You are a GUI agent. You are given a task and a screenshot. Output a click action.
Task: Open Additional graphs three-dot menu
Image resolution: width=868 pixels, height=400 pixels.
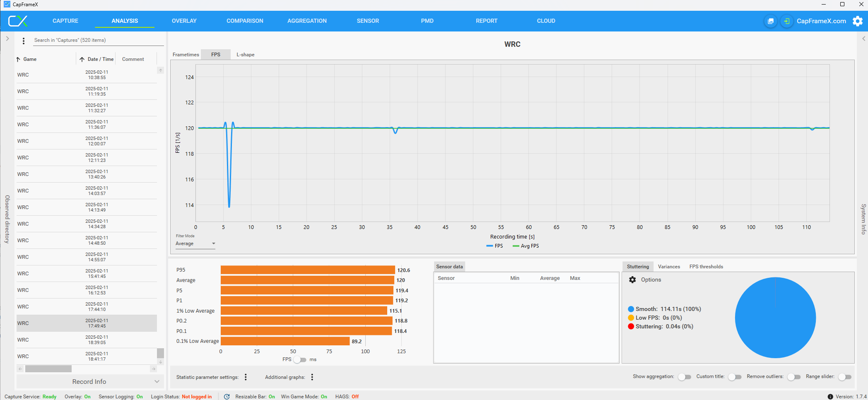click(x=312, y=377)
